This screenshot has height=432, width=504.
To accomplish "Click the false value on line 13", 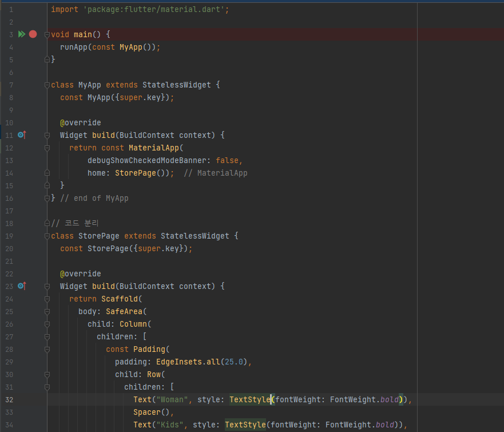I will point(227,160).
